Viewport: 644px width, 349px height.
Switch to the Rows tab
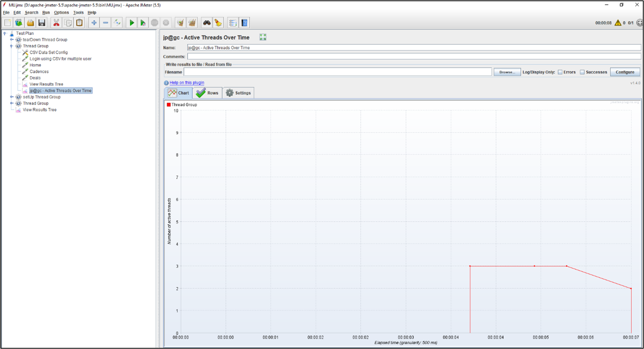pos(207,93)
